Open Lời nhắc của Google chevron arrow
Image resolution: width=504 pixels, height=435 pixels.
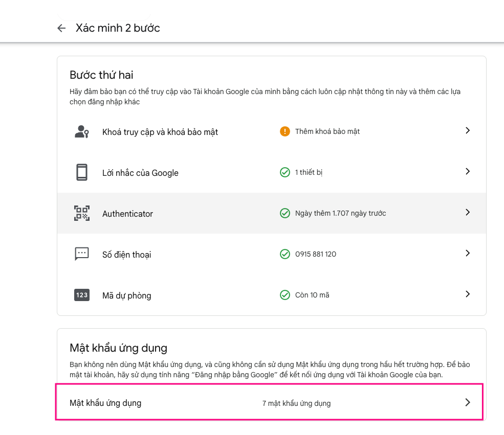[467, 172]
